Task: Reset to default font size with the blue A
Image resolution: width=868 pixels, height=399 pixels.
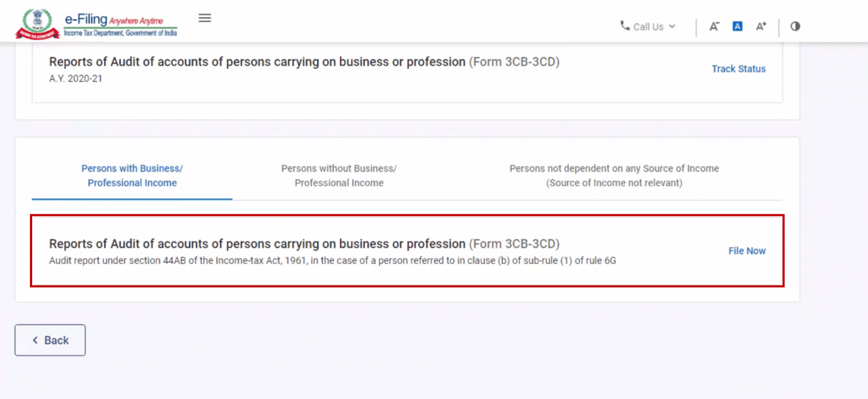Action: point(737,26)
